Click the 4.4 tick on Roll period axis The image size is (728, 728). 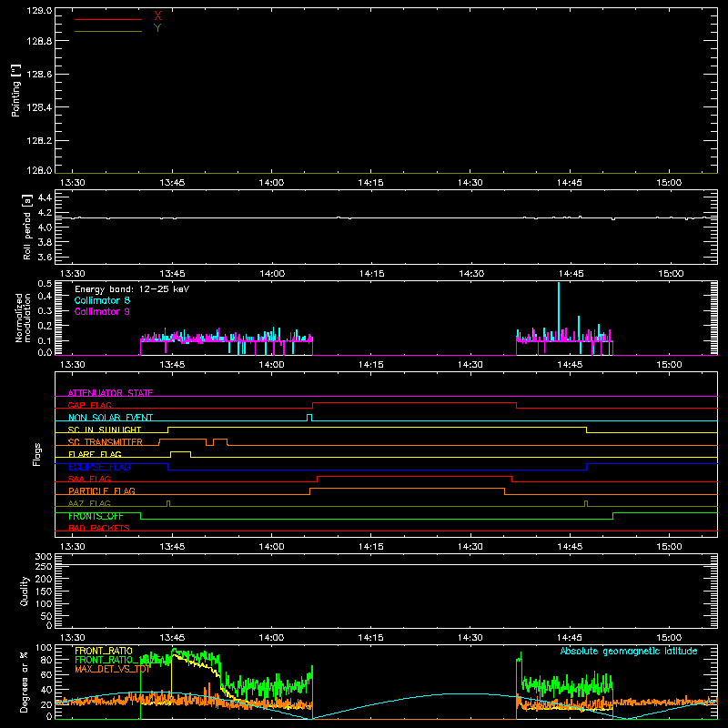[x=45, y=197]
